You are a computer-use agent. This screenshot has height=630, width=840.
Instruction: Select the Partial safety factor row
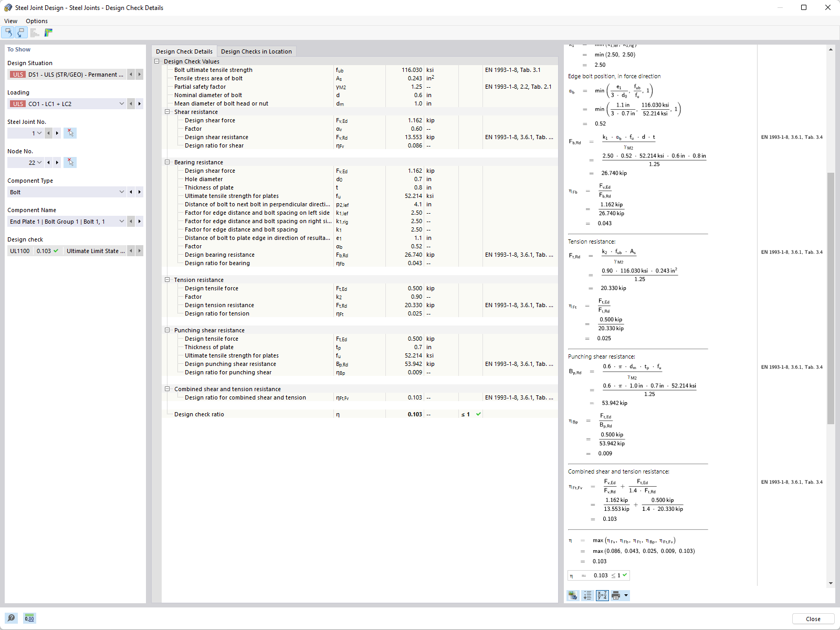click(x=360, y=87)
